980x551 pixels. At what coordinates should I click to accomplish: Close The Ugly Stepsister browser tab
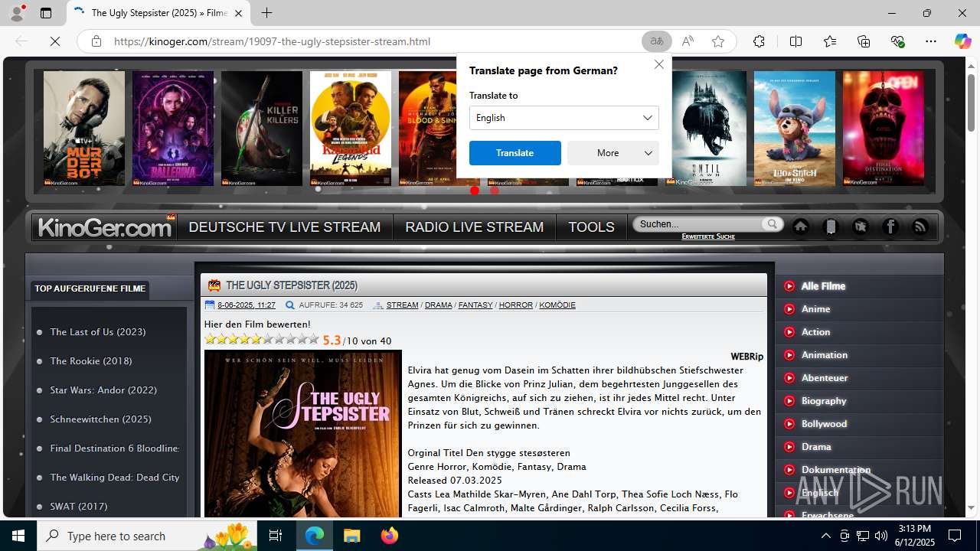click(238, 13)
